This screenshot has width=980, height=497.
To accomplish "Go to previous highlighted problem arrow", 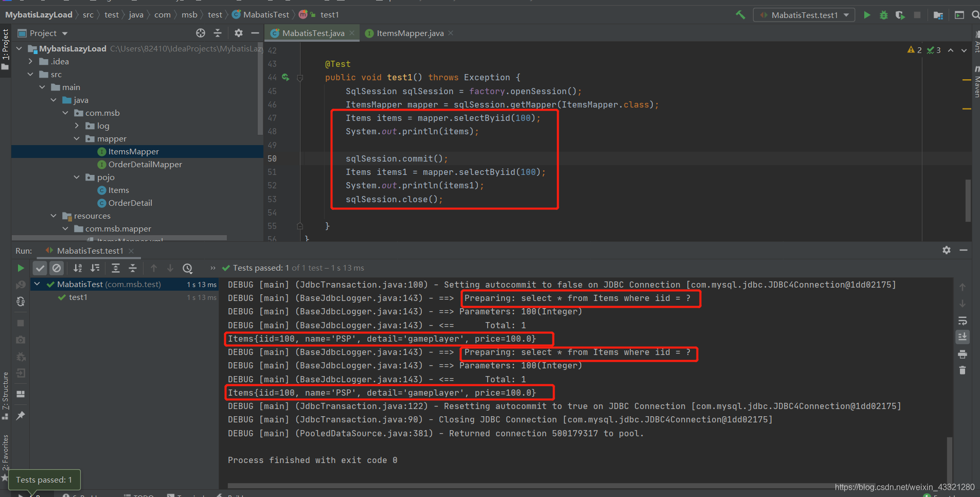I will pos(951,50).
